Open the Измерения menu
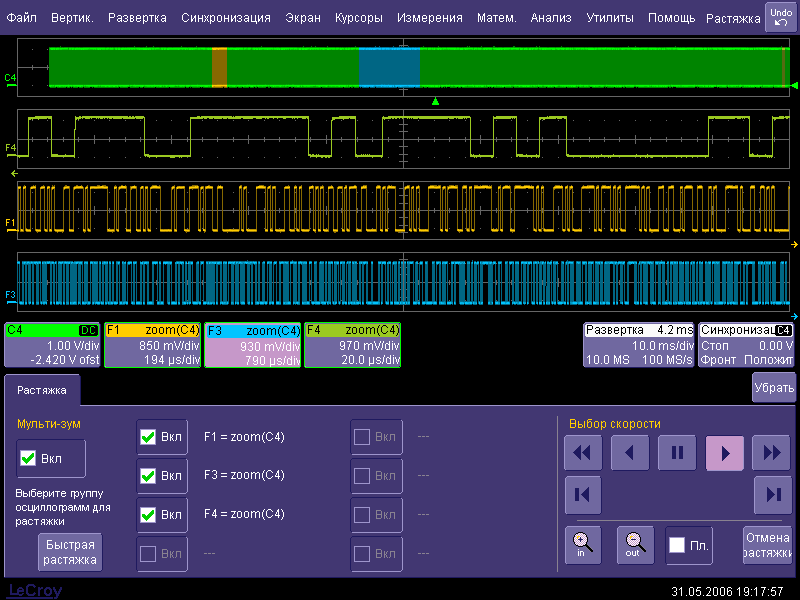This screenshot has height=600, width=800. click(431, 18)
